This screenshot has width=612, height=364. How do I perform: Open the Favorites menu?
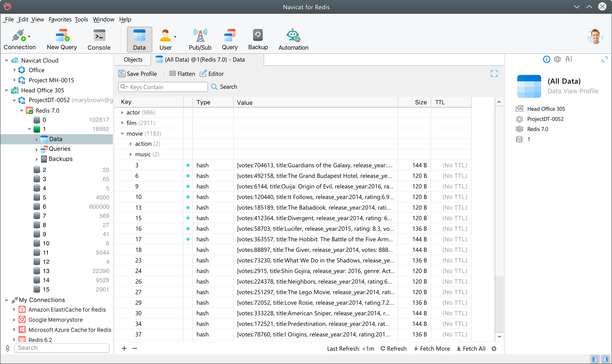pyautogui.click(x=60, y=19)
